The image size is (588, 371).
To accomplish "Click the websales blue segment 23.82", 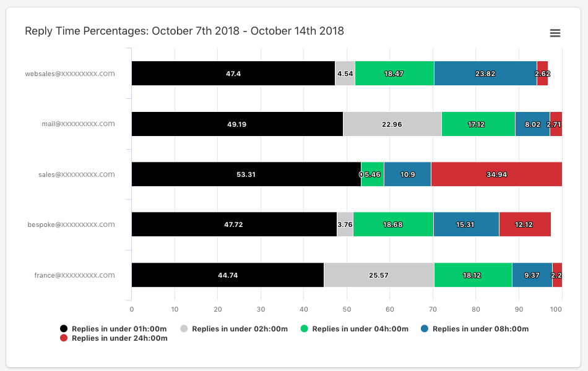I will (x=485, y=74).
